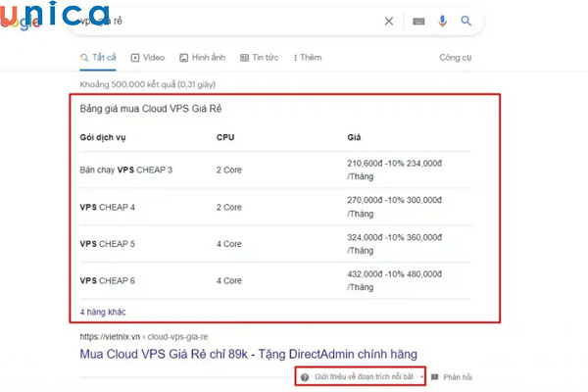
Task: Select the VPS CHEAP 4 cell
Action: coord(107,207)
